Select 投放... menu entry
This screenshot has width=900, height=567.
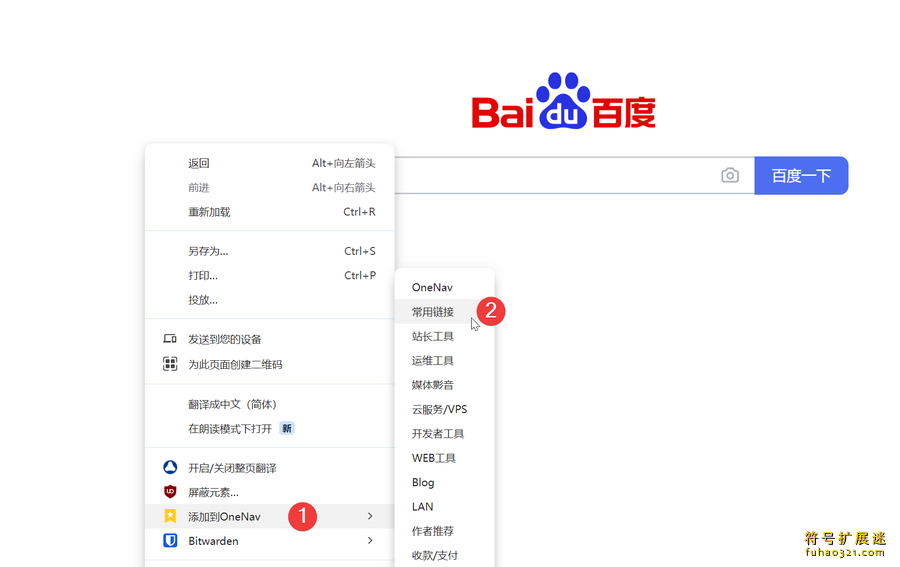(270, 300)
